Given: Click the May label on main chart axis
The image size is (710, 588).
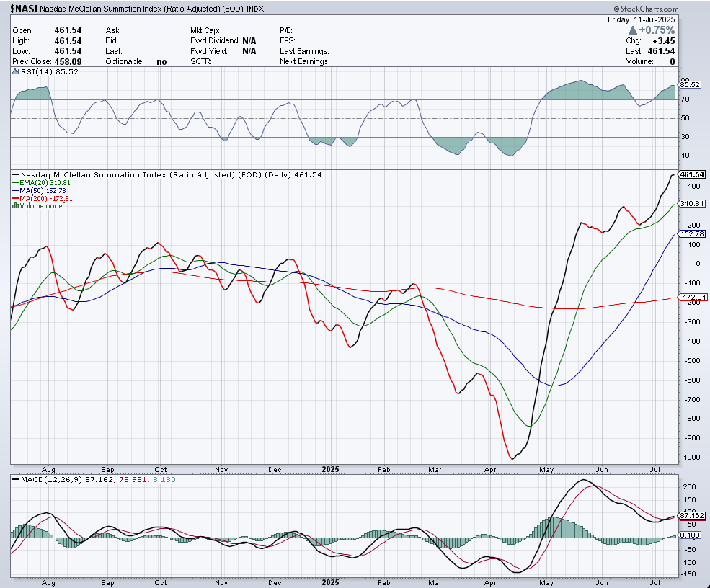Looking at the screenshot, I should [x=546, y=470].
